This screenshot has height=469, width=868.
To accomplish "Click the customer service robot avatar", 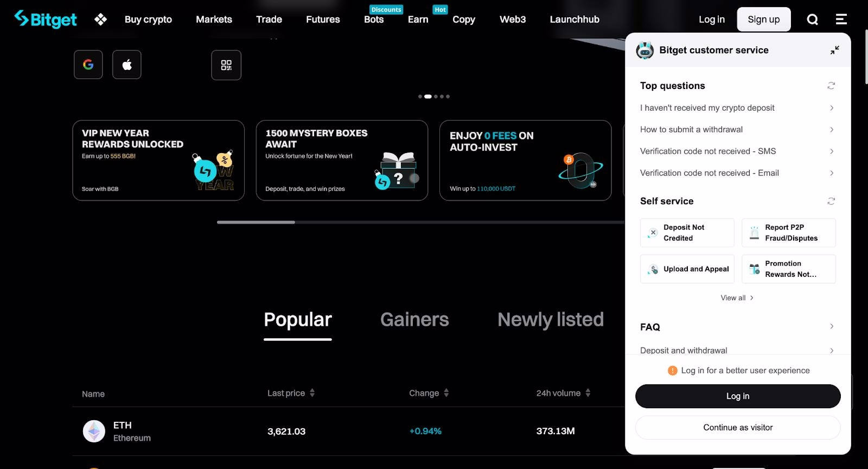I will (645, 50).
